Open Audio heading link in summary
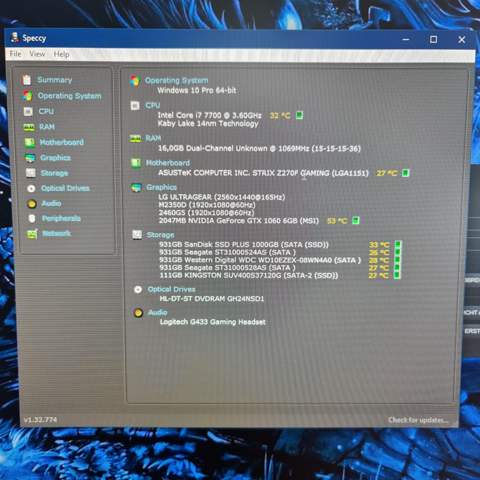This screenshot has height=480, width=480. click(x=158, y=313)
